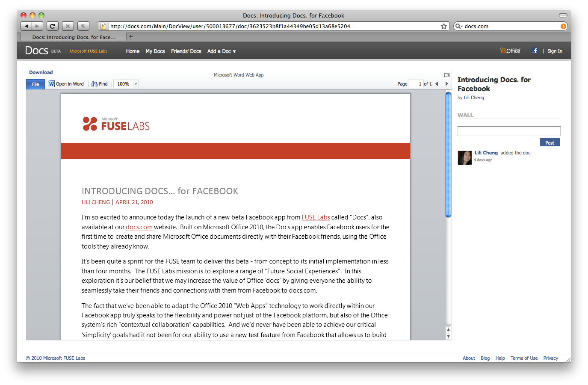Click the page icon beside the URL

103,26
